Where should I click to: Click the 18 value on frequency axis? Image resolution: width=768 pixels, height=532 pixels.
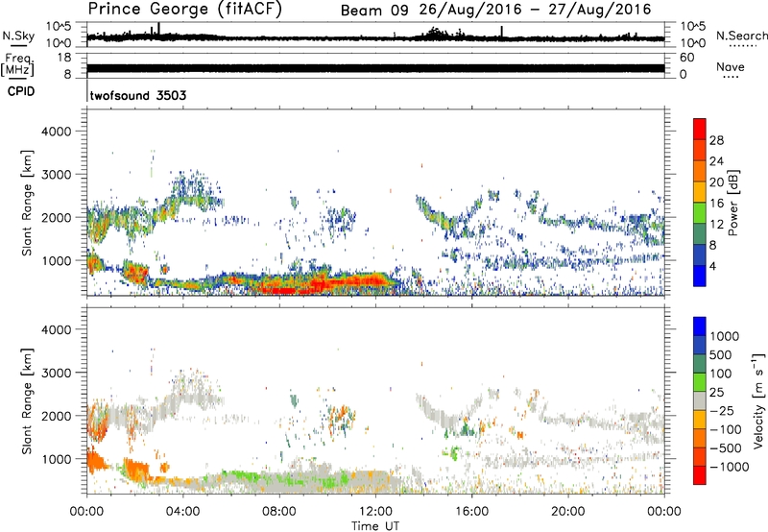click(64, 58)
